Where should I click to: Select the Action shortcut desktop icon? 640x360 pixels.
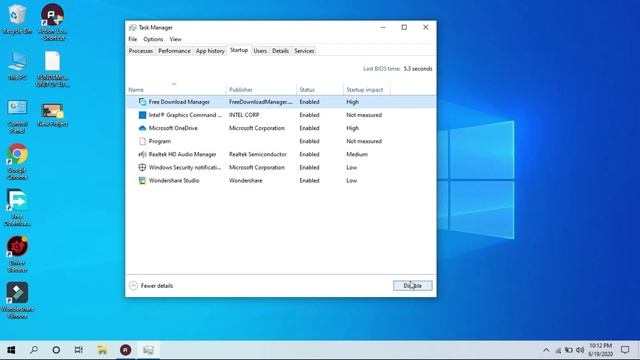pos(53,22)
